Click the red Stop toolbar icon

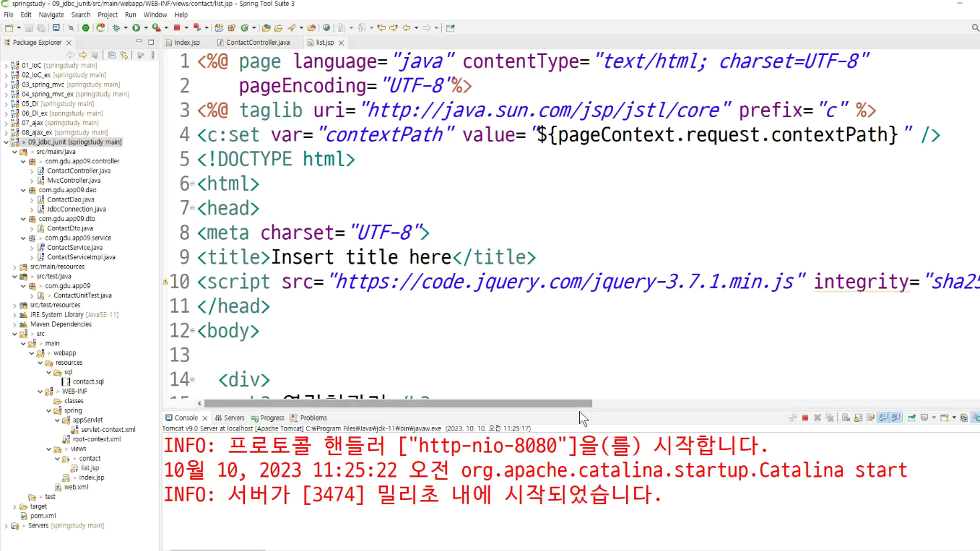[x=177, y=28]
